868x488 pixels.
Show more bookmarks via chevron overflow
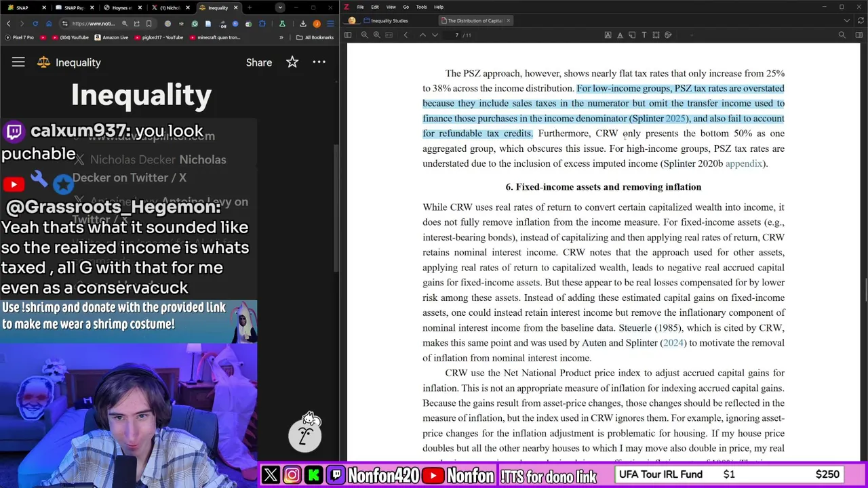click(281, 37)
